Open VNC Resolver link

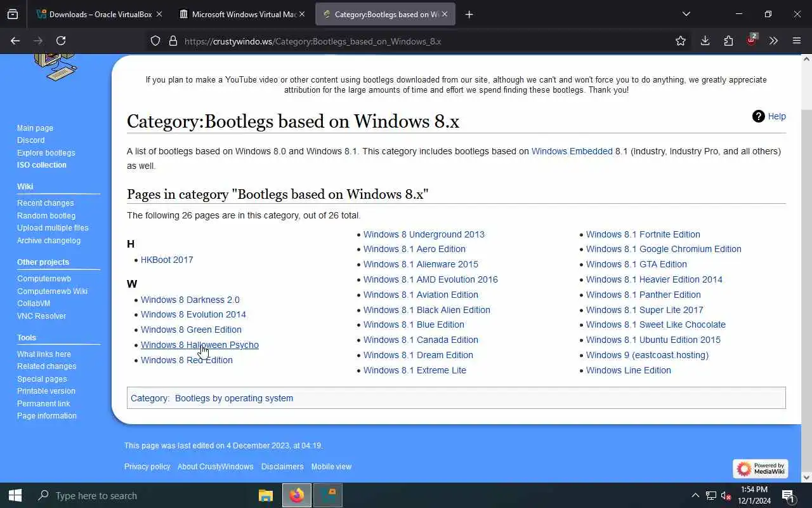41,316
